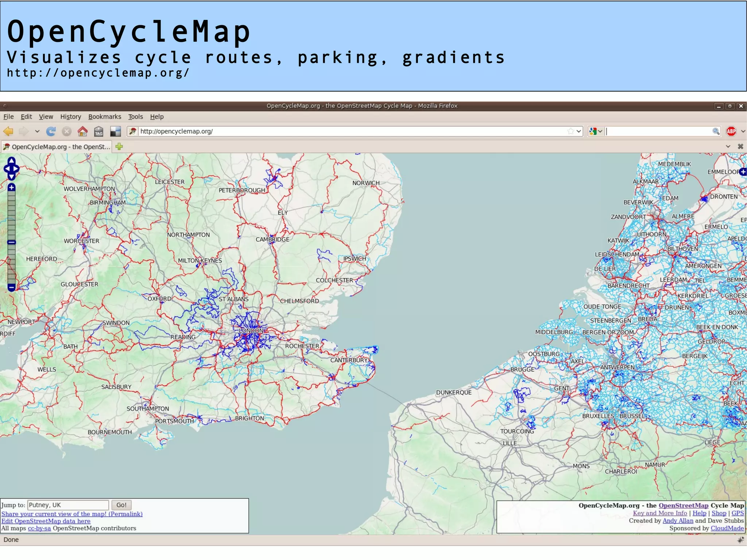747x560 pixels.
Task: Open the History menu
Action: click(71, 117)
